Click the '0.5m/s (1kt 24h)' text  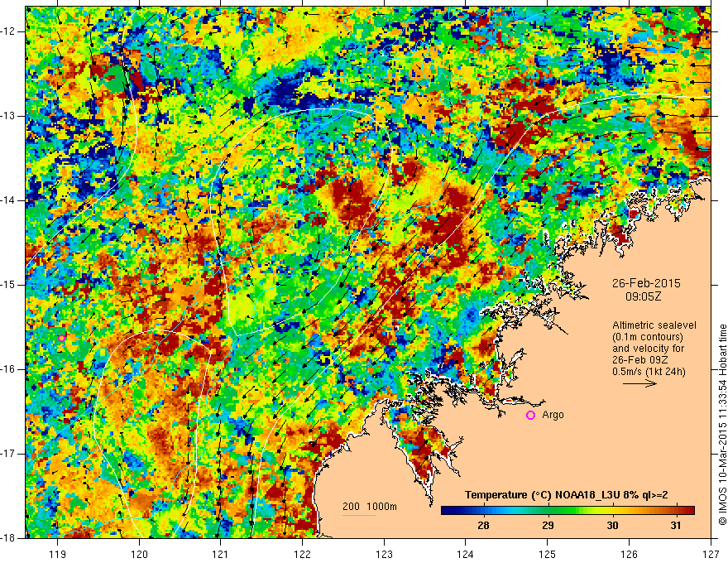pos(649,372)
